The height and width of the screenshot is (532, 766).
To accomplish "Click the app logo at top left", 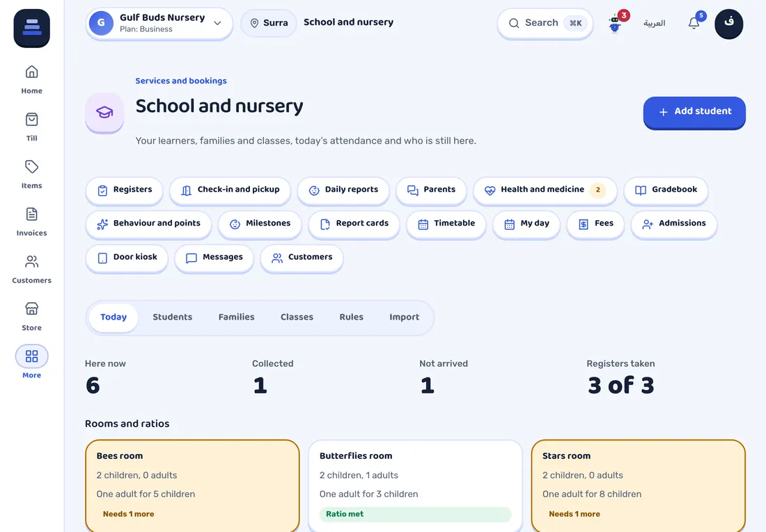I will click(32, 28).
